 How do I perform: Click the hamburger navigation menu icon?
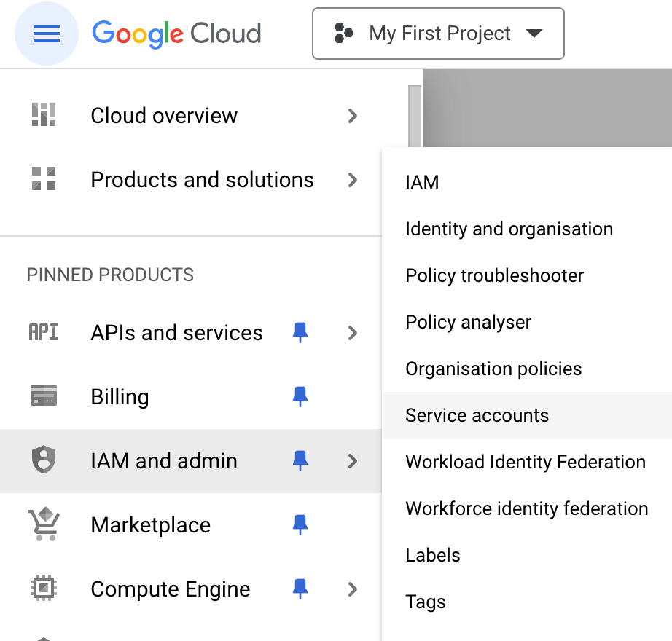(47, 34)
